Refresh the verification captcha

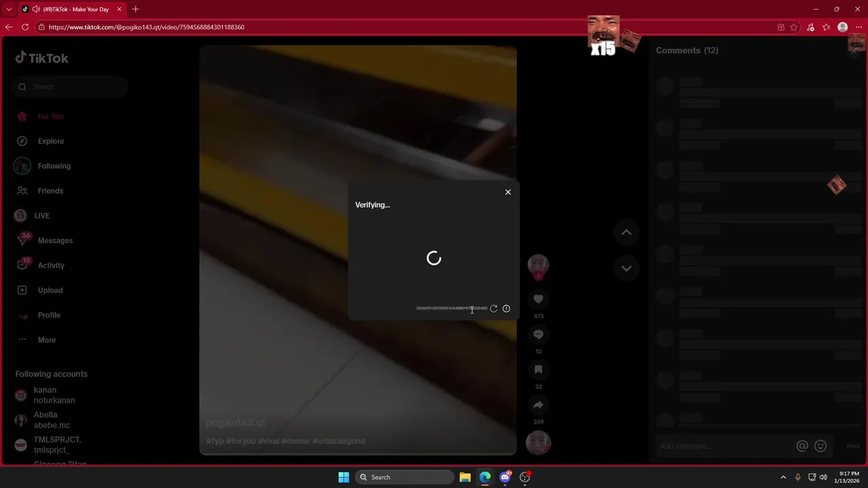point(494,308)
